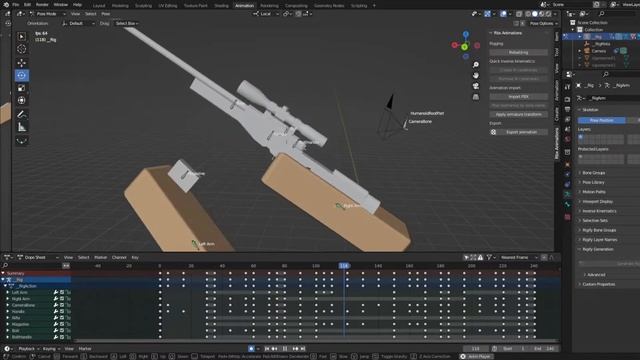Click the Import FBX button
This screenshot has width=640, height=360.
coord(518,97)
